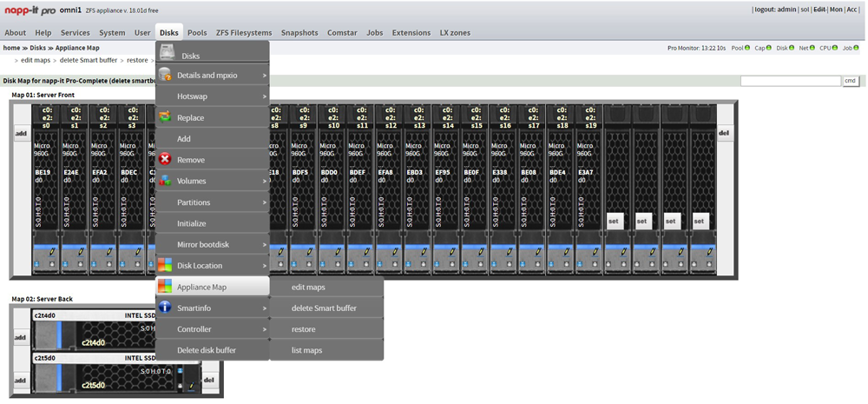Click the pencil edit icon on slot s2
Image resolution: width=868 pixels, height=404 pixels.
pos(109,252)
